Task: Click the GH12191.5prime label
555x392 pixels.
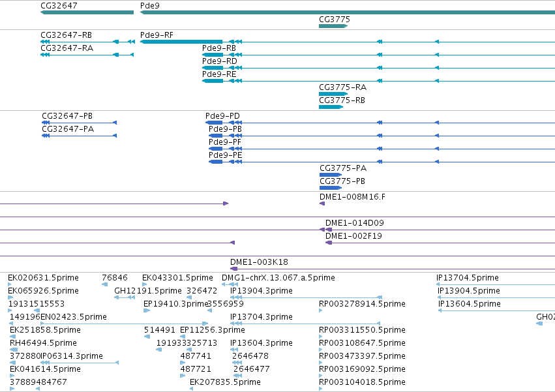Action: pyautogui.click(x=148, y=291)
